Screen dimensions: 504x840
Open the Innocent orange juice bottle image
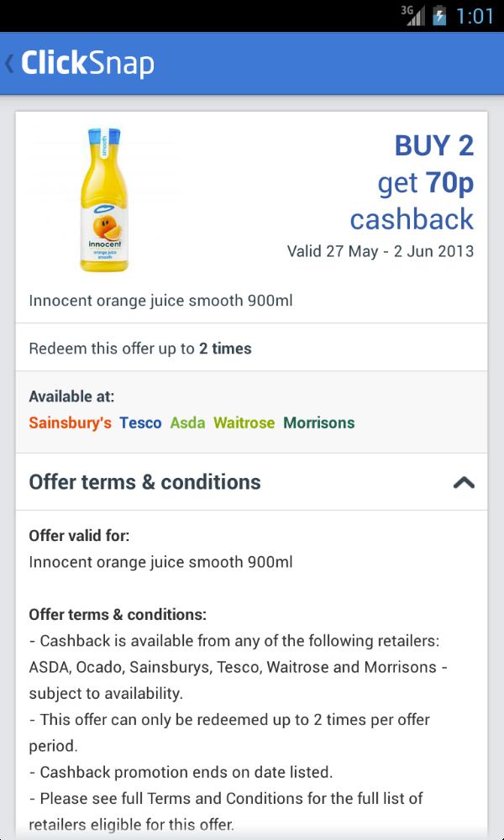click(103, 199)
